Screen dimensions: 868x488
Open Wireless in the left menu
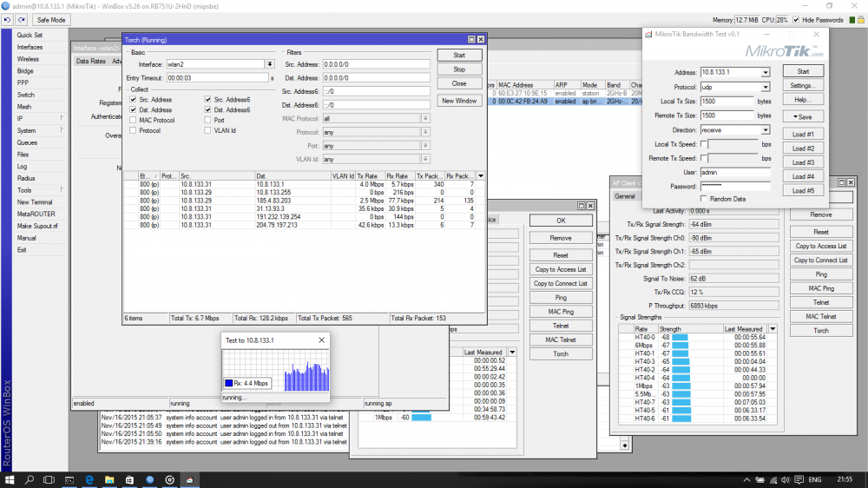click(28, 59)
